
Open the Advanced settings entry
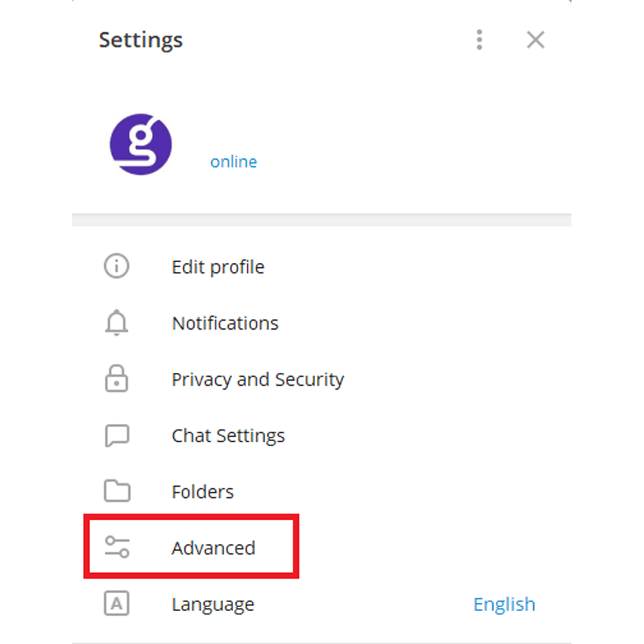point(213,548)
